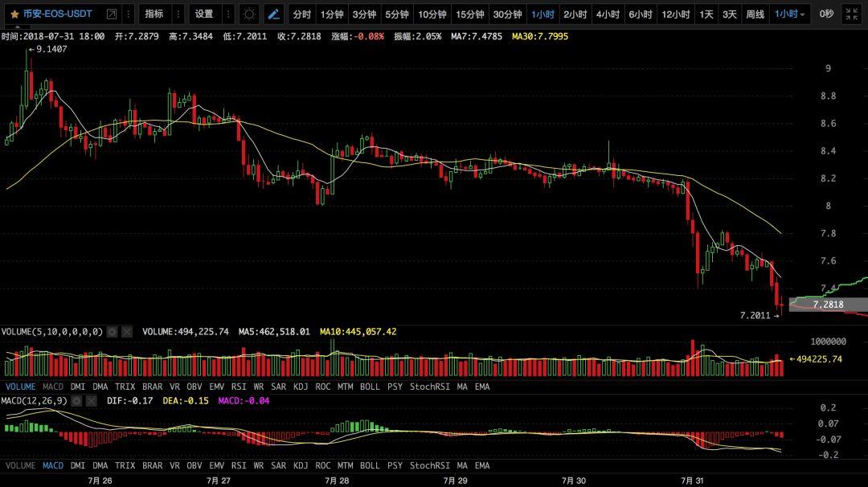The image size is (868, 487).
Task: Select EMA in the volume panel indicator row
Action: pyautogui.click(x=482, y=387)
